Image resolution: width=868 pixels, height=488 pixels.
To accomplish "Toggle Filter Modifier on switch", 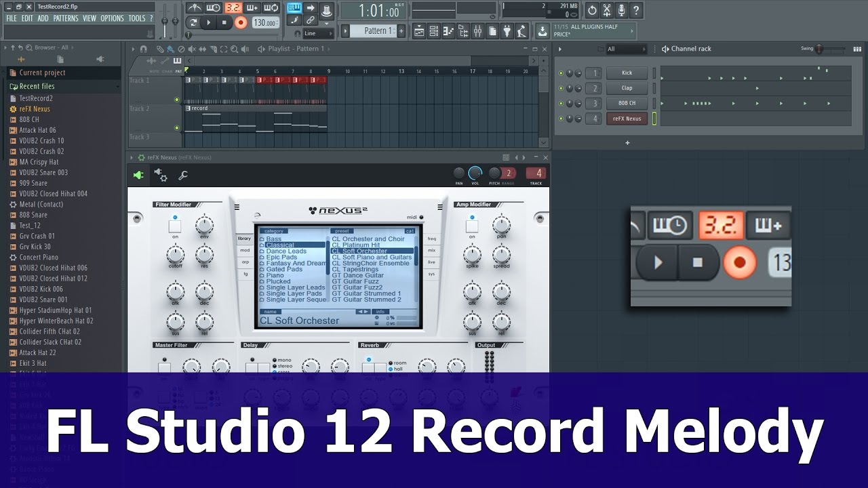I will coord(176,226).
